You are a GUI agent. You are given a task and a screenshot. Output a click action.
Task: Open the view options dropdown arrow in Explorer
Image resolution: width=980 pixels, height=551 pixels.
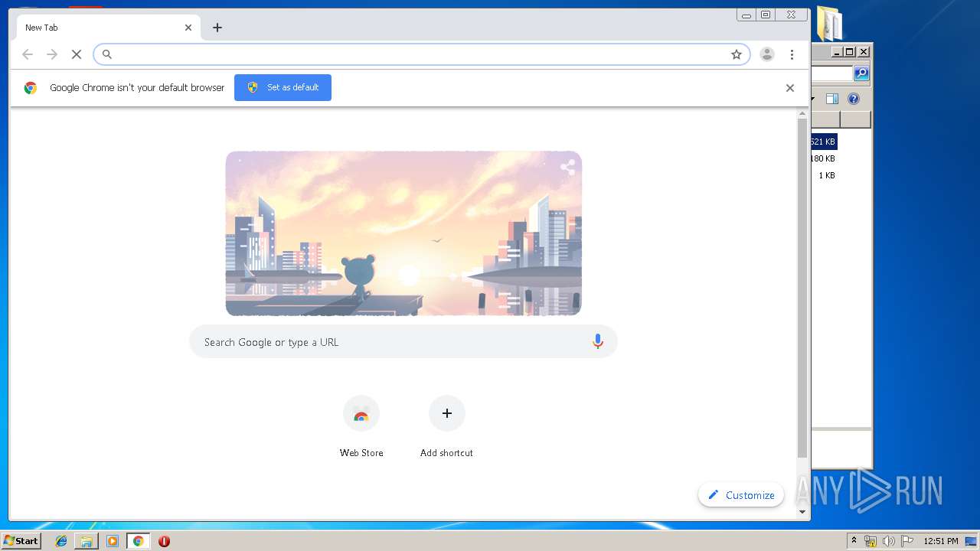point(814,99)
